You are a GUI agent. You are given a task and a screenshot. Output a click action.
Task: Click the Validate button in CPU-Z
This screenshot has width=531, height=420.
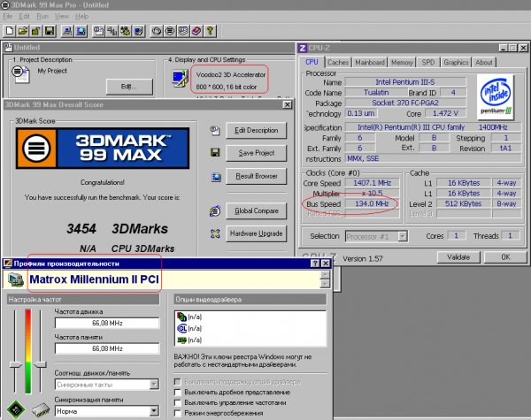click(458, 257)
